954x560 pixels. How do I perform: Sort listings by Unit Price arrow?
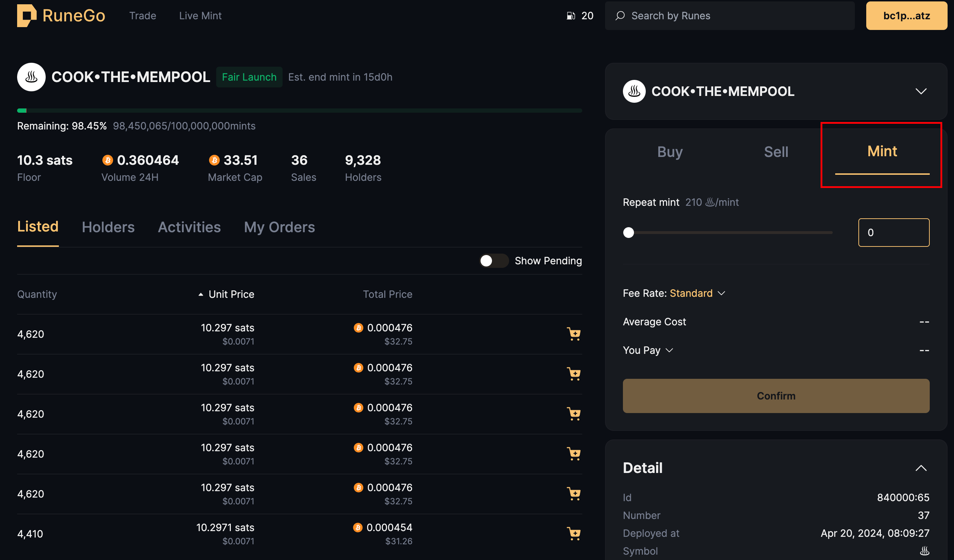201,294
